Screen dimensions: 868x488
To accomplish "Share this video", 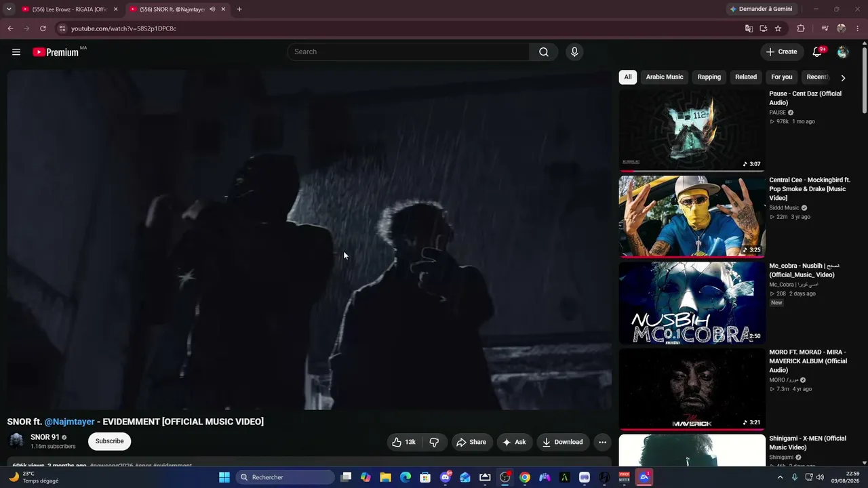I will click(471, 442).
